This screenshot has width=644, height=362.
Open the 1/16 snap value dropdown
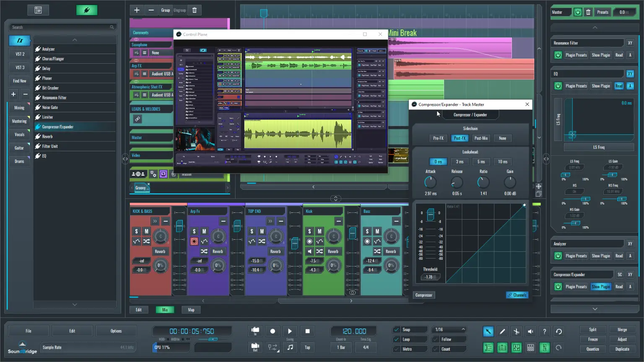tap(449, 330)
